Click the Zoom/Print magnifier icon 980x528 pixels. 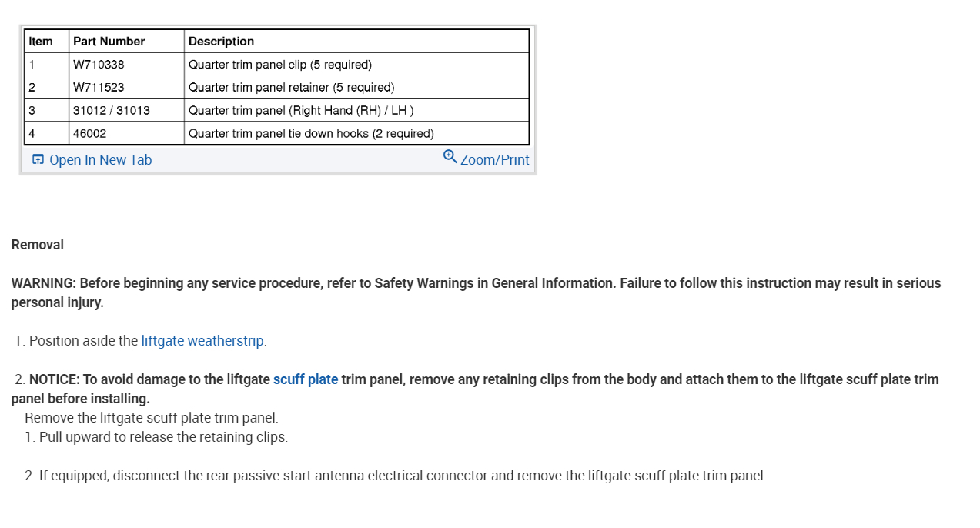pyautogui.click(x=450, y=156)
